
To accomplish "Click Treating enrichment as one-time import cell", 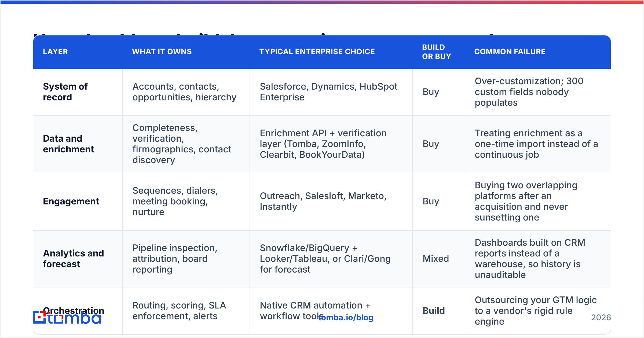I will (x=538, y=144).
